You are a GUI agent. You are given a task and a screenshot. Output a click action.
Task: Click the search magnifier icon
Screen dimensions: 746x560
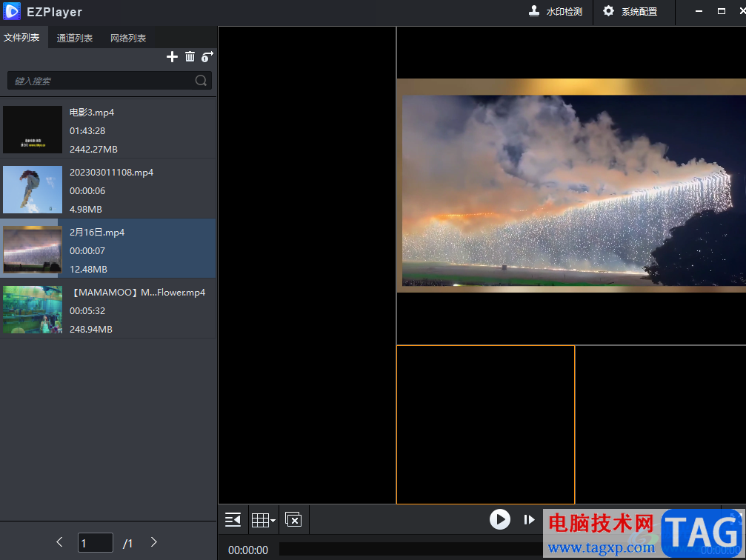click(x=201, y=81)
